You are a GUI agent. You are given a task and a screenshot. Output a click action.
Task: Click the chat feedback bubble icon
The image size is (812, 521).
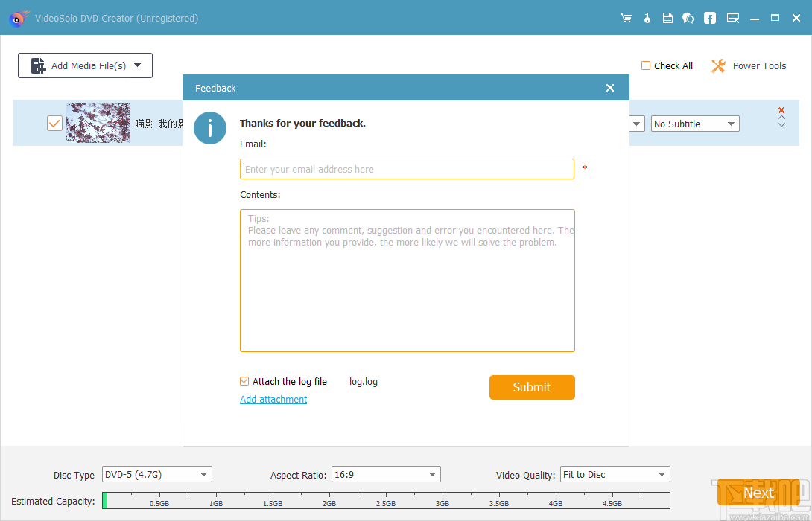click(x=688, y=17)
